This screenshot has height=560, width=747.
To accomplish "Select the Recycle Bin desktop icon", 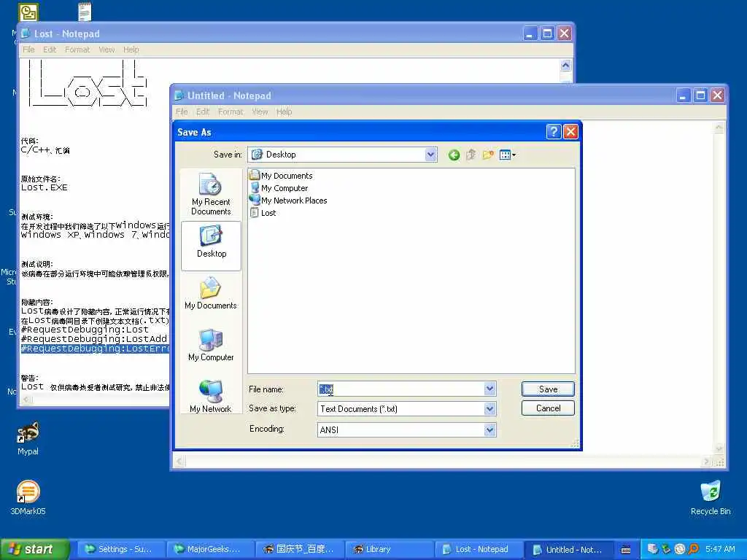I will [711, 498].
